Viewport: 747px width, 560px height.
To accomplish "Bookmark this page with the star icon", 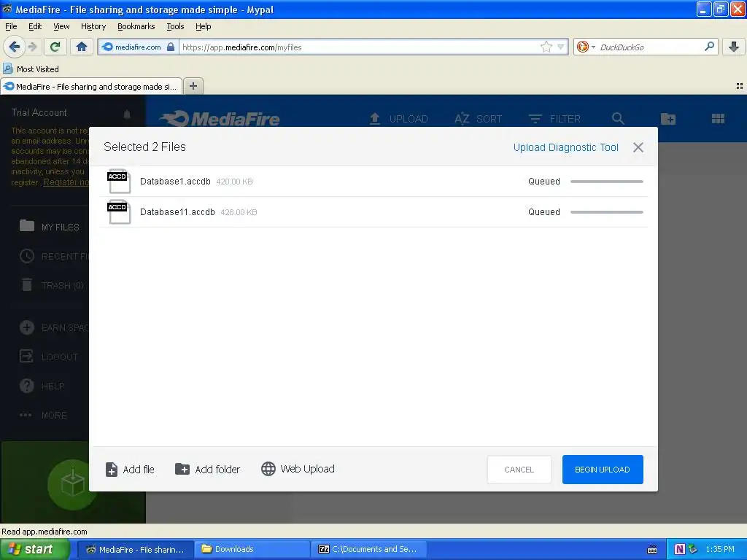I will click(546, 47).
